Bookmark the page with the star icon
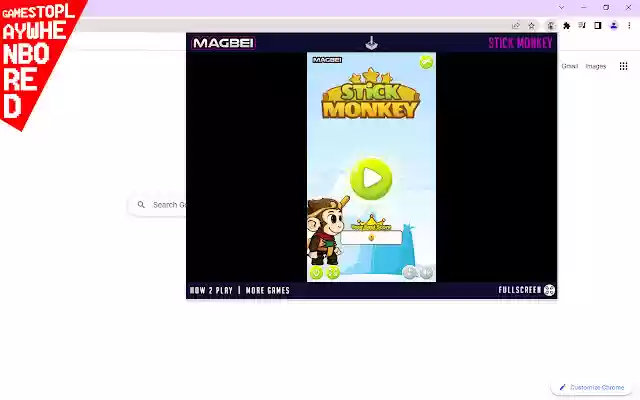This screenshot has height=400, width=640. pyautogui.click(x=531, y=26)
